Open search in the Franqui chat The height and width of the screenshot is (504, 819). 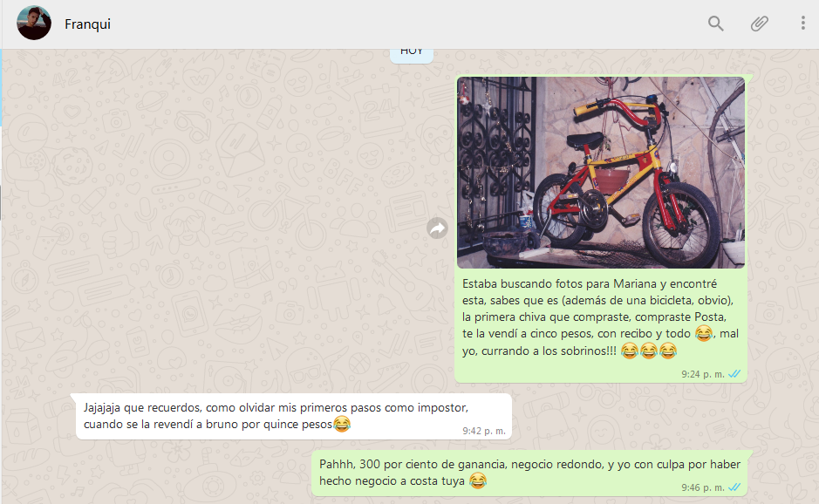point(716,24)
